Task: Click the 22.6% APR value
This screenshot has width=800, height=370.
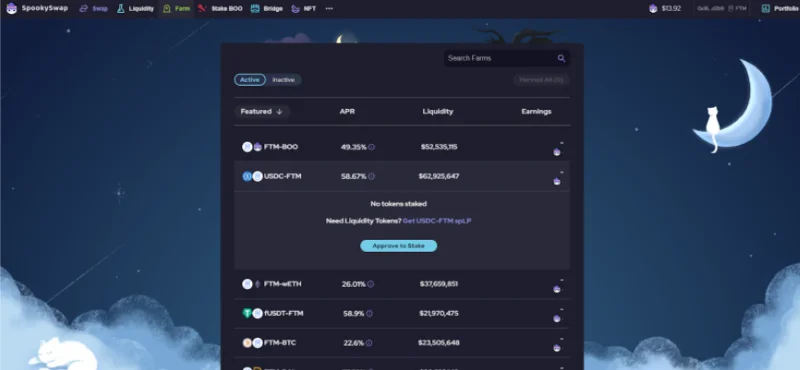Action: (x=354, y=343)
